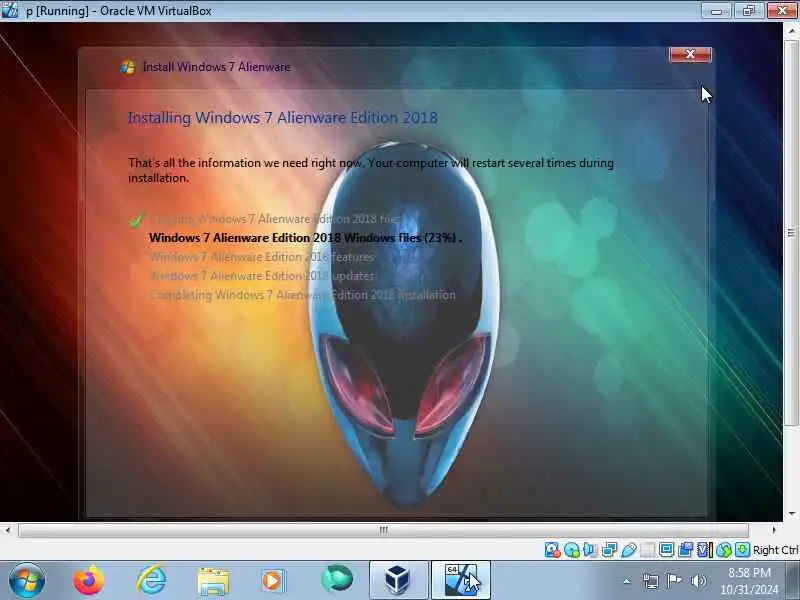Click the horizontal scrollbar right arrow

click(774, 530)
